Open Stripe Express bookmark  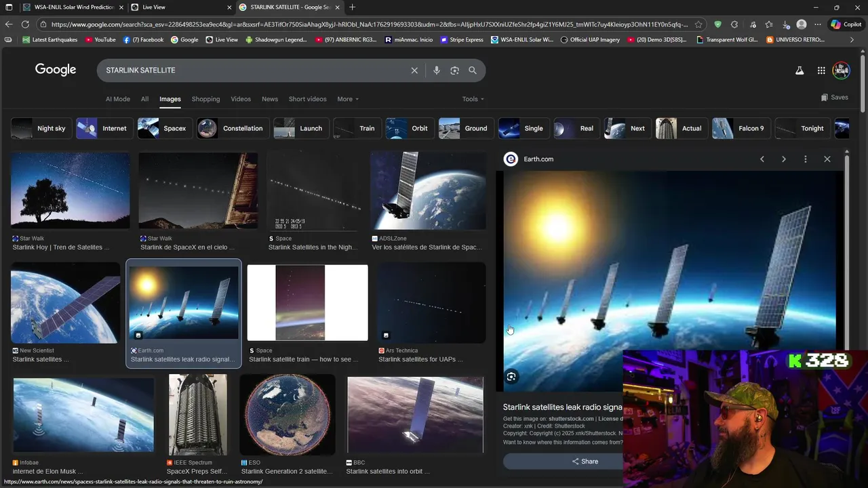(462, 40)
